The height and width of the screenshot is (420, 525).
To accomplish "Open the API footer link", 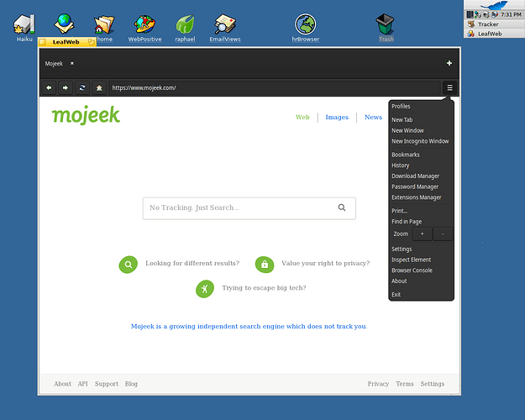I will tap(82, 384).
